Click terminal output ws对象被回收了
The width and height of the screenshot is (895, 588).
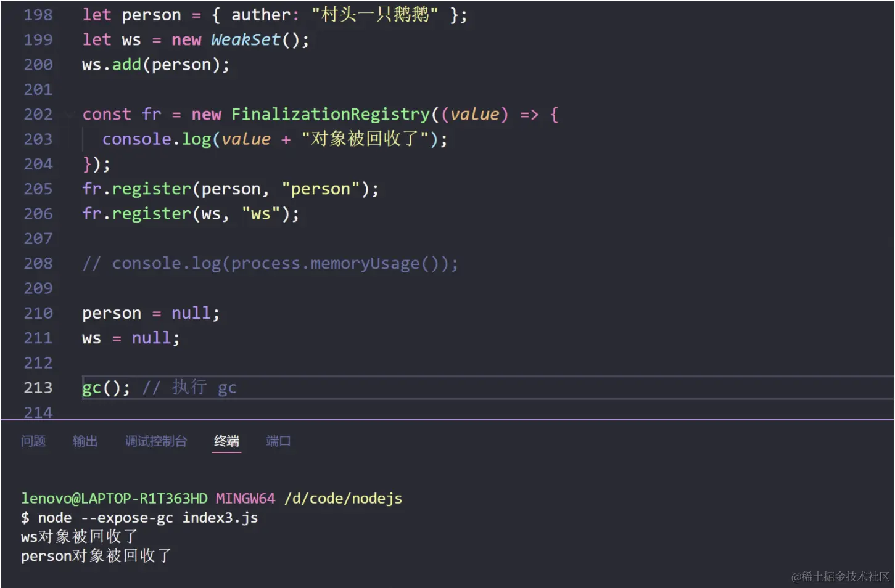[79, 537]
